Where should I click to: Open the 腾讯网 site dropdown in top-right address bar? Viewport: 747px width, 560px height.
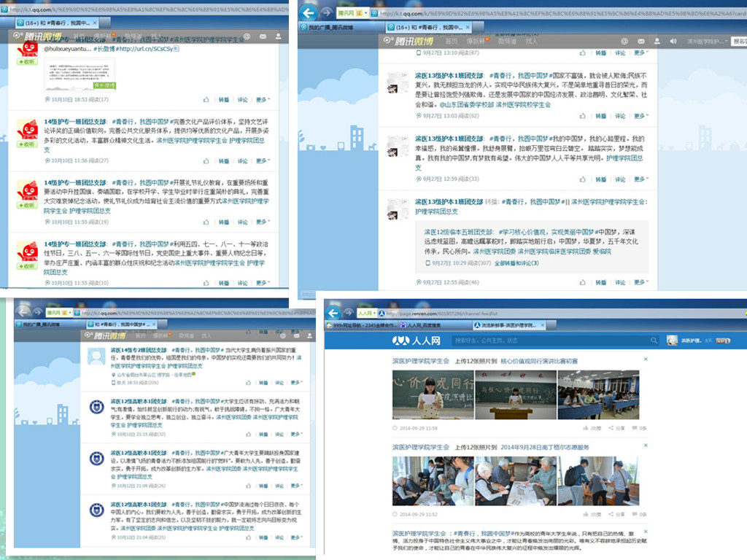click(366, 13)
